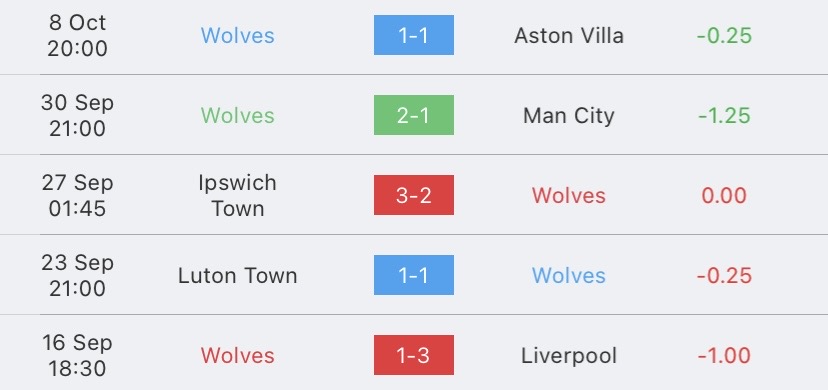Open the red 1-3 score badge
Image resolution: width=828 pixels, height=390 pixels.
(x=413, y=355)
